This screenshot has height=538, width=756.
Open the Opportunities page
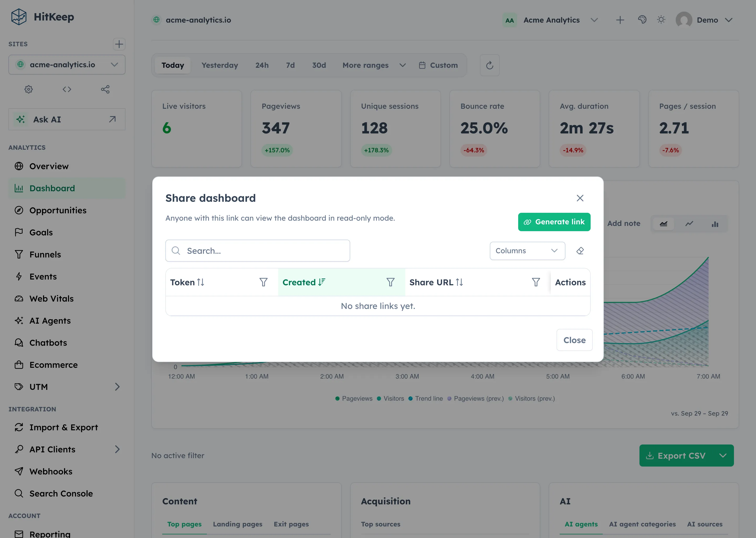67,210
